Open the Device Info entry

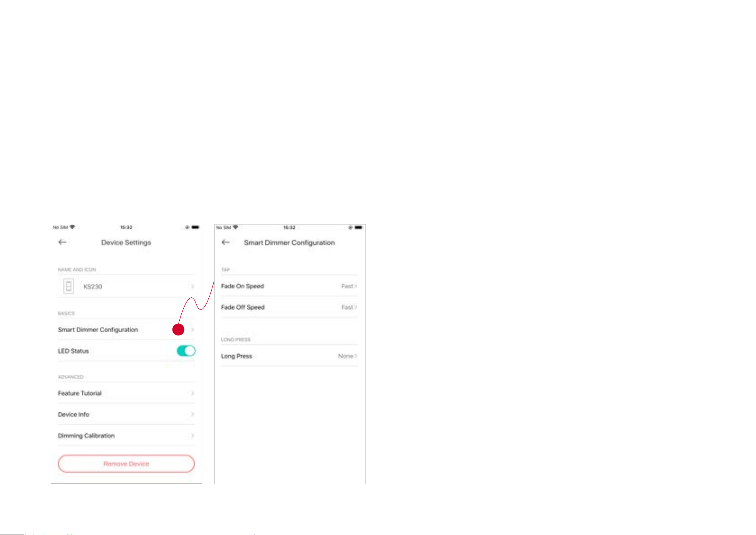pyautogui.click(x=126, y=414)
